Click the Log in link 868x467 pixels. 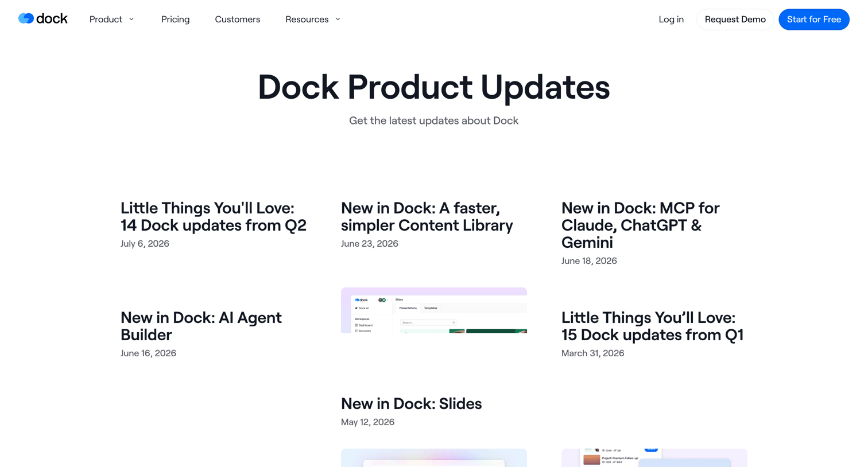[x=671, y=20]
